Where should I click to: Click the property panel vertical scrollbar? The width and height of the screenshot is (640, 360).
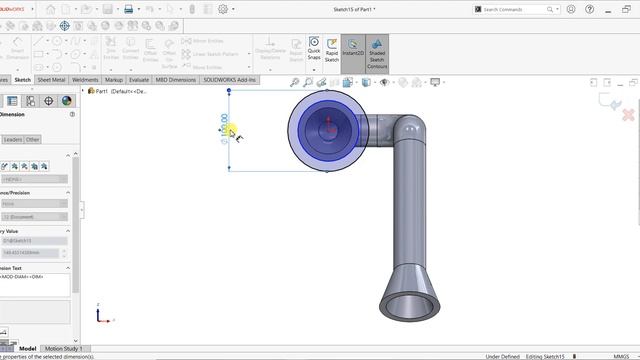(76, 224)
